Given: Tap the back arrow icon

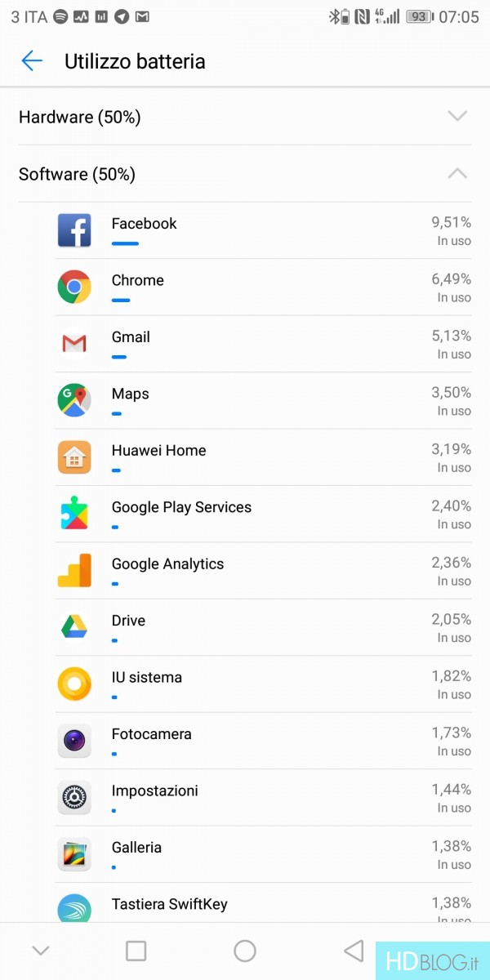Looking at the screenshot, I should coord(32,61).
